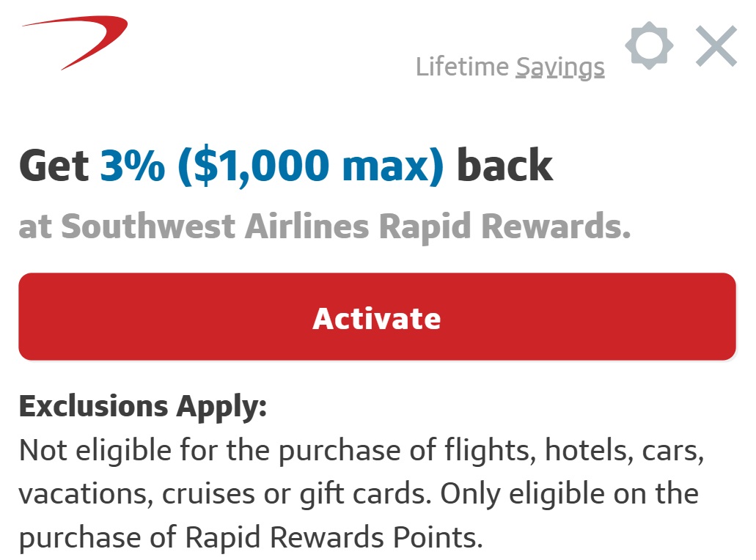Activate the 3% cash back offer
The width and height of the screenshot is (756, 560).
point(378,317)
